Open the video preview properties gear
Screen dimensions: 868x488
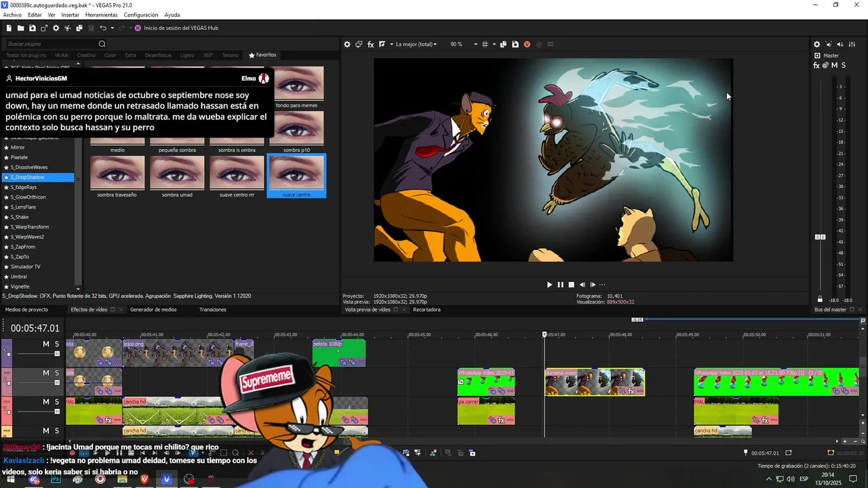tap(347, 44)
